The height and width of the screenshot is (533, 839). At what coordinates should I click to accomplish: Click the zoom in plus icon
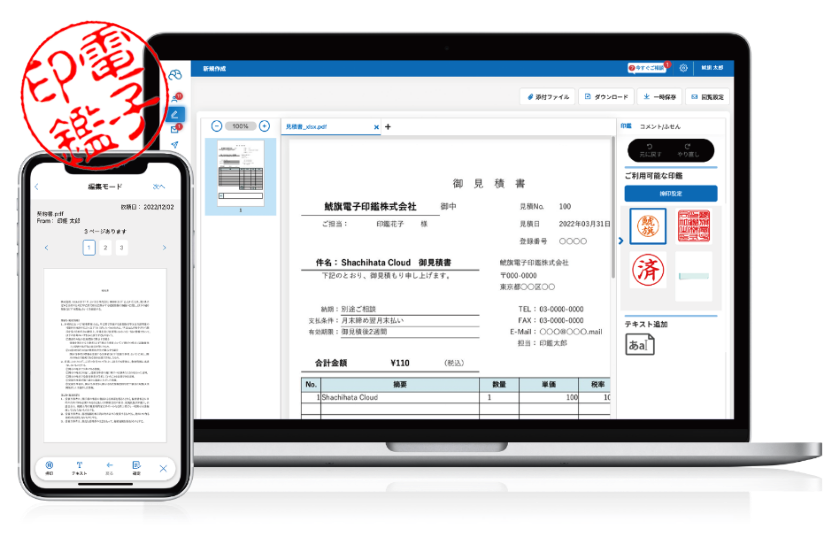(264, 126)
